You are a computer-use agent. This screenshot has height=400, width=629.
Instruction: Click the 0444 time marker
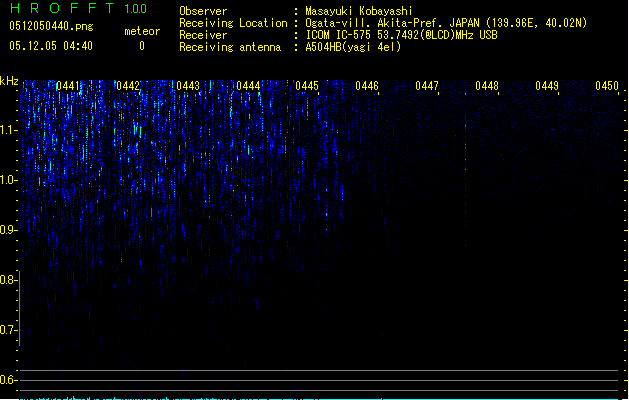(248, 86)
